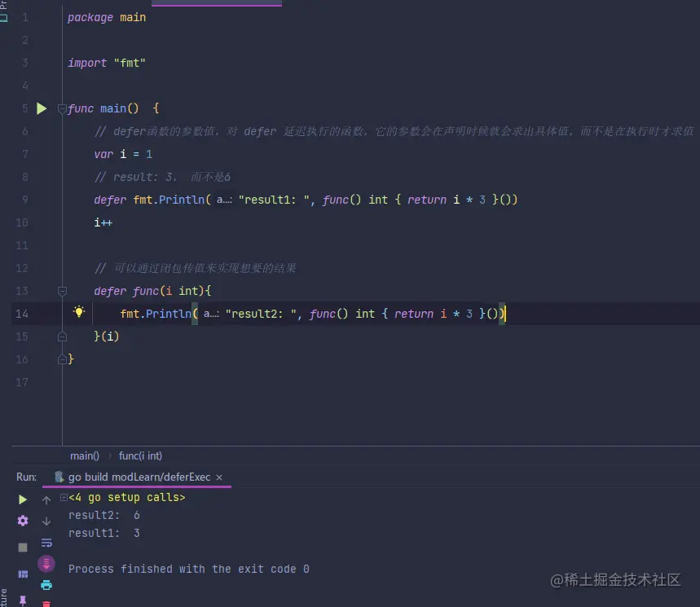Click the Run: panel label
The height and width of the screenshot is (607, 700).
click(x=26, y=477)
